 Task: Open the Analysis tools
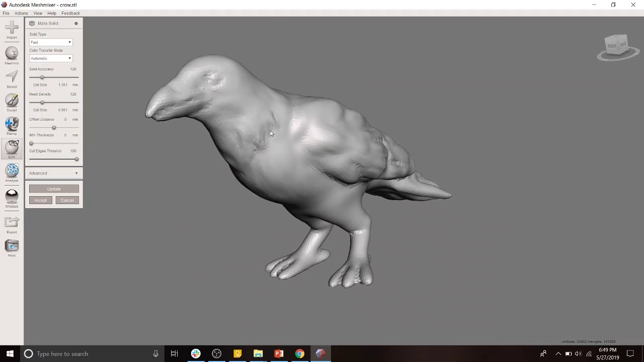pos(12,173)
